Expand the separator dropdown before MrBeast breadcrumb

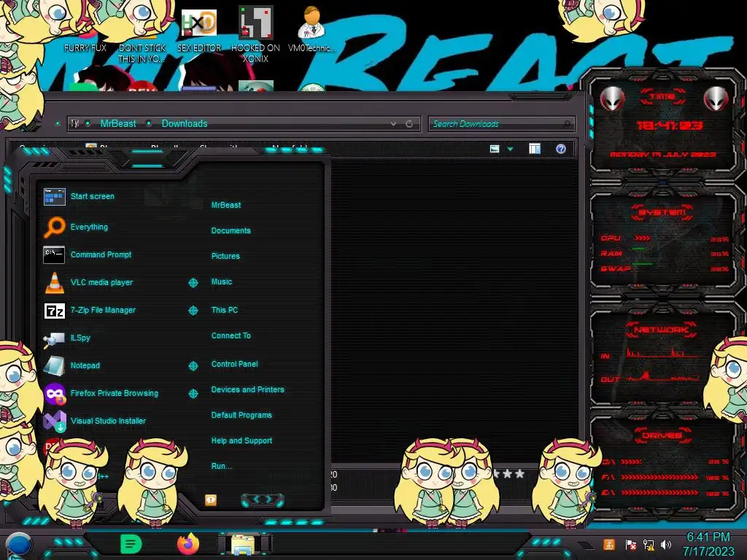tap(88, 124)
